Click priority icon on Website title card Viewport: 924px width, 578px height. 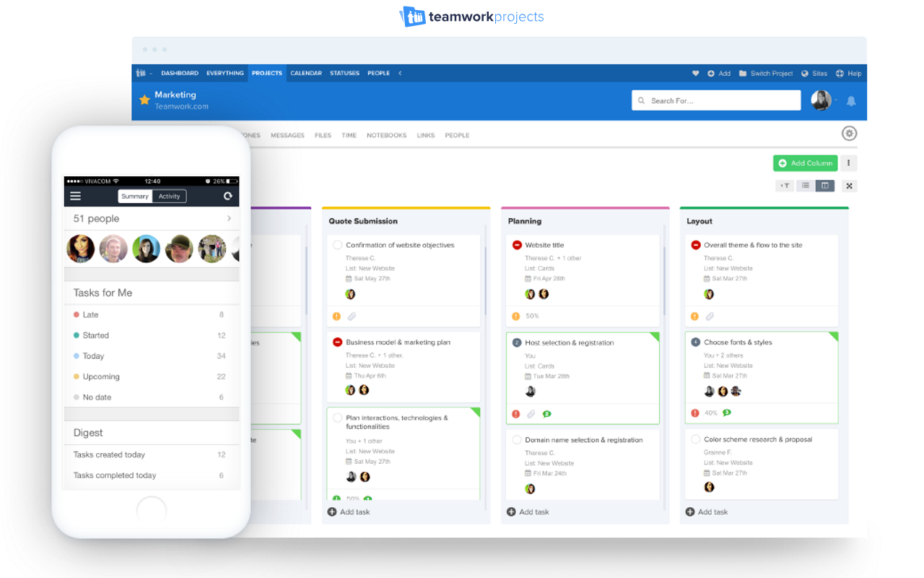click(515, 316)
